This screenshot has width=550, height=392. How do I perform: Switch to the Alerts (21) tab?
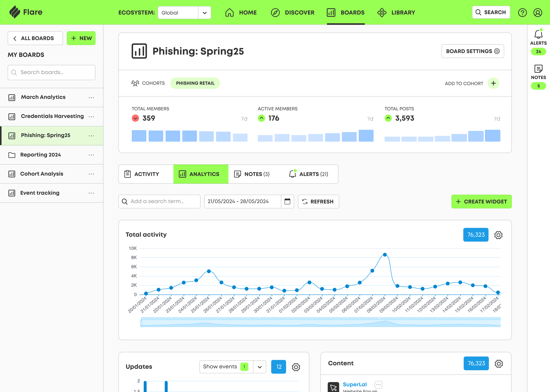pyautogui.click(x=310, y=174)
